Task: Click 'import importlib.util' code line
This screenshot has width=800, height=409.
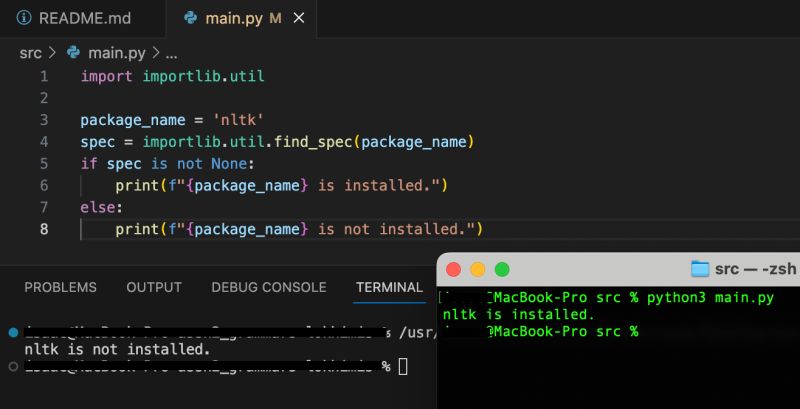Action: (172, 76)
